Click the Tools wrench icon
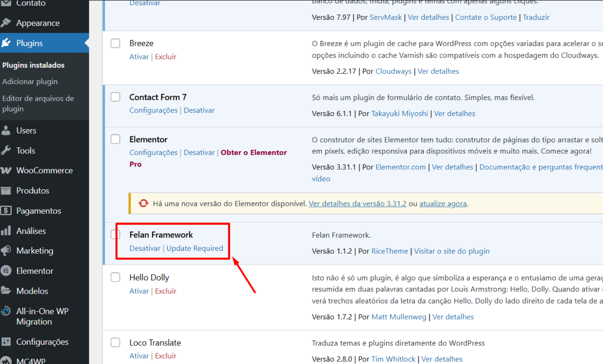The width and height of the screenshot is (603, 364). [x=6, y=150]
